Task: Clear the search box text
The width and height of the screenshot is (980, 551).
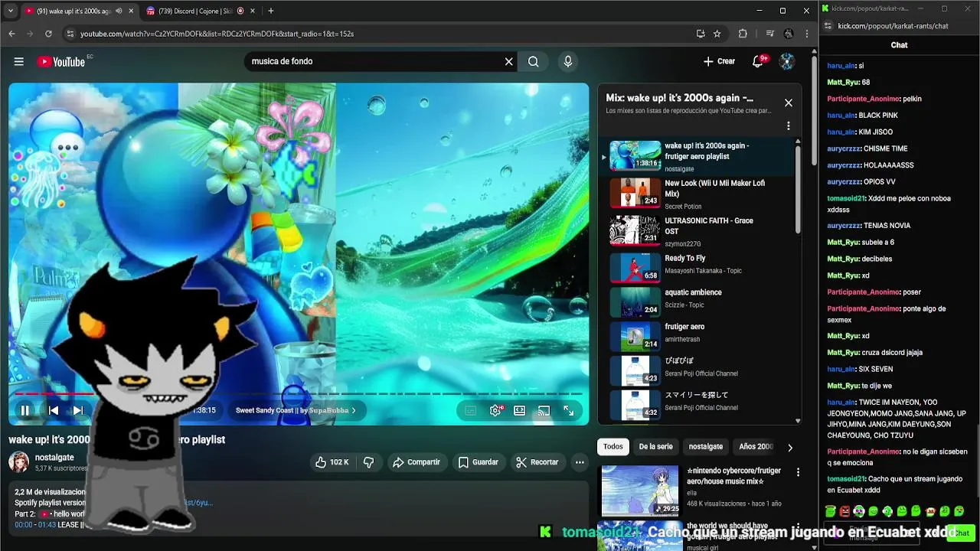Action: [x=508, y=61]
